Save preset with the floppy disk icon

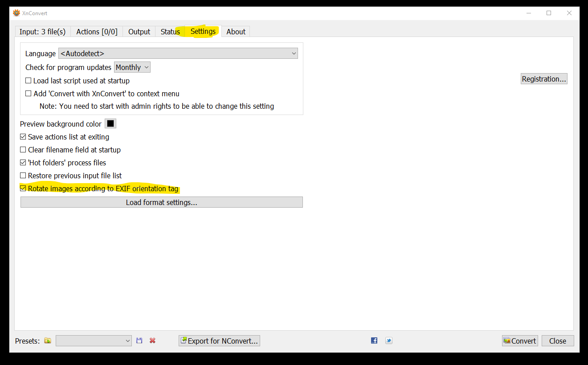click(139, 340)
